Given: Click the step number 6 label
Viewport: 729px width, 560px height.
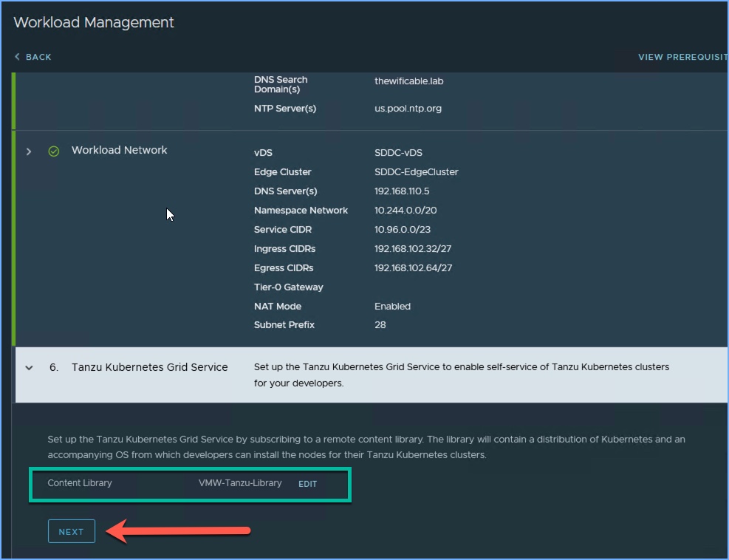Looking at the screenshot, I should click(x=54, y=367).
